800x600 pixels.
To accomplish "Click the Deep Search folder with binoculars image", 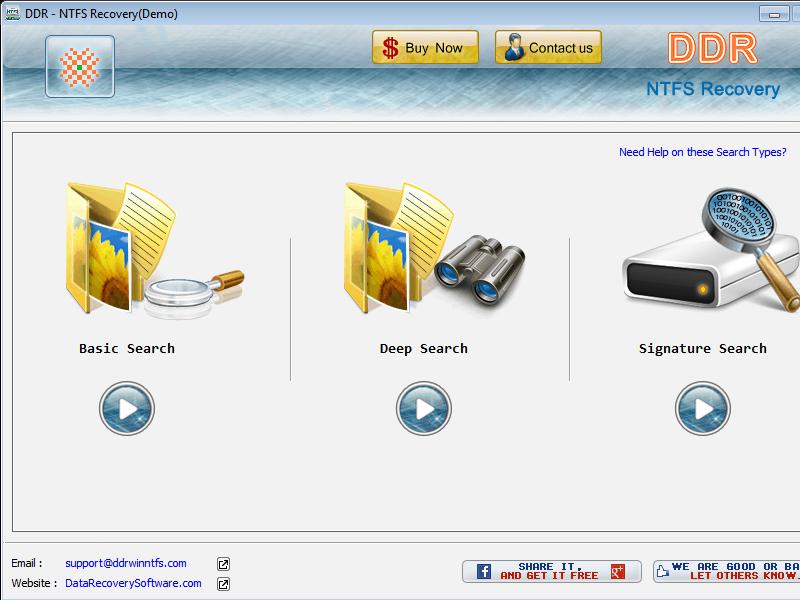I will click(434, 247).
